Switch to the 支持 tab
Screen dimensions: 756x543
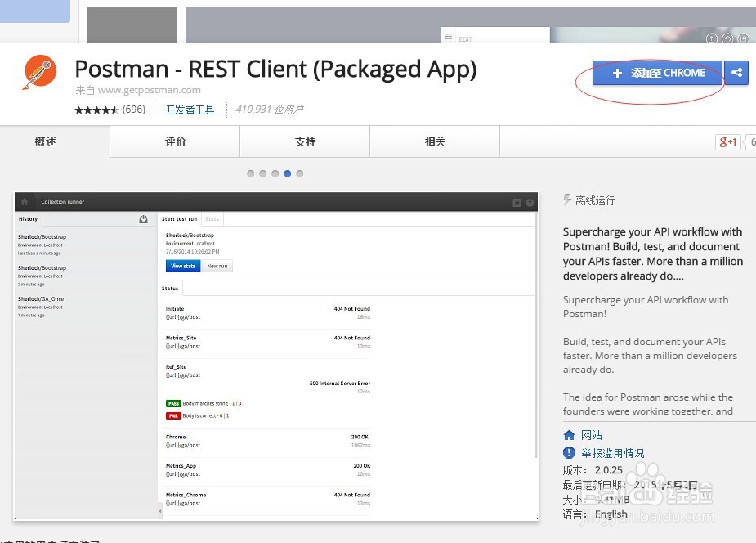(x=305, y=141)
